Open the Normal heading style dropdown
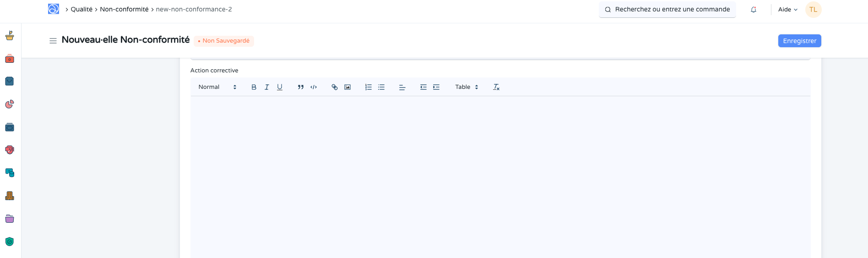This screenshot has height=258, width=868. point(217,87)
